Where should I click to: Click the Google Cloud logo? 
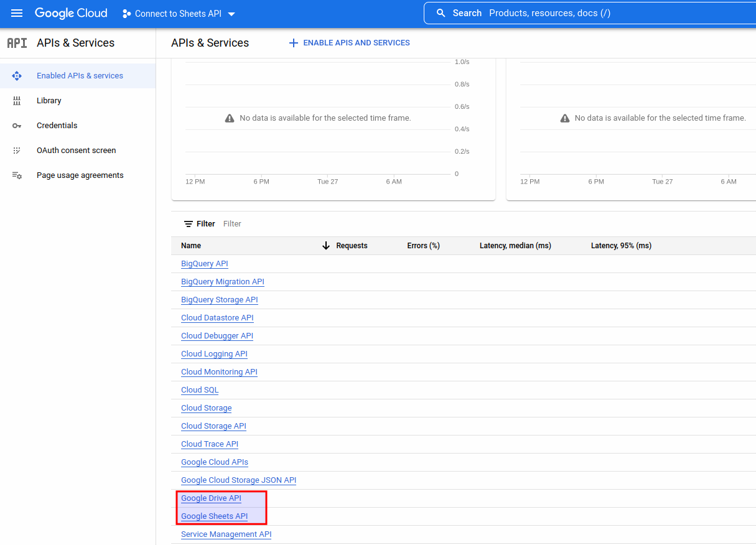(71, 13)
